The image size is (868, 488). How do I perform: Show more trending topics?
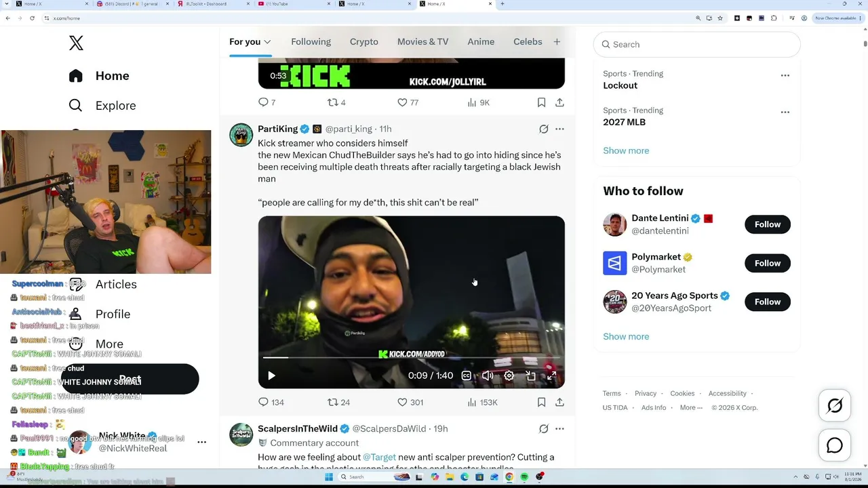626,150
